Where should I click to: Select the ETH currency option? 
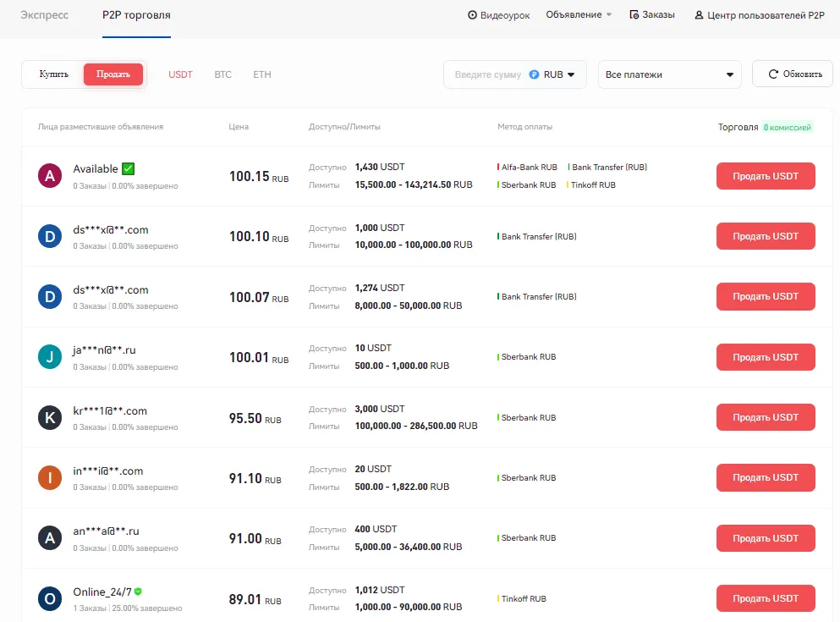tap(262, 74)
